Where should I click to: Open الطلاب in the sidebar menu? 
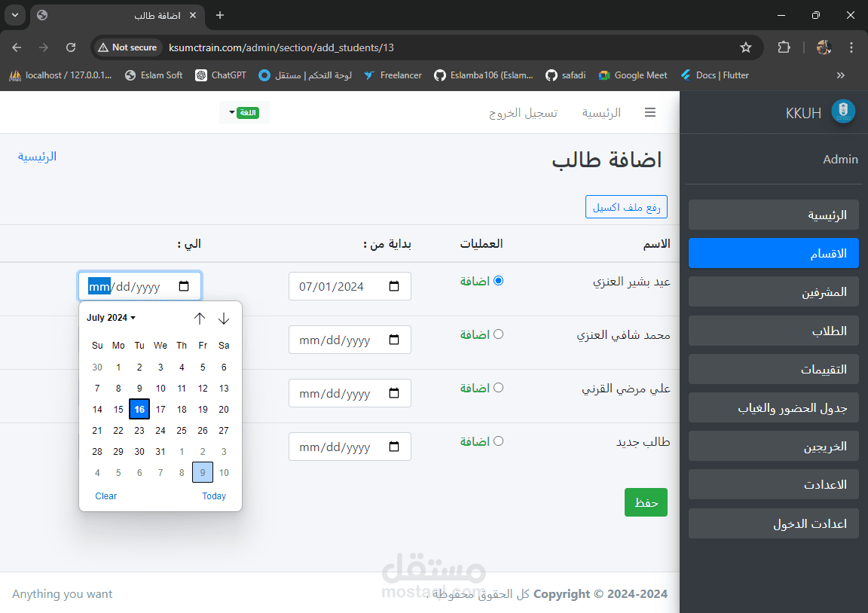pos(773,331)
